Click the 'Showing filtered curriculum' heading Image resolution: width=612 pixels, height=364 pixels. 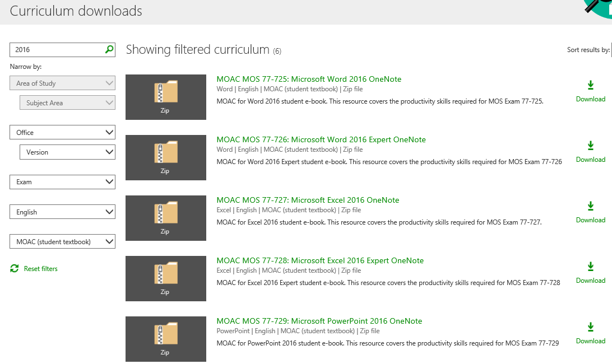(197, 49)
